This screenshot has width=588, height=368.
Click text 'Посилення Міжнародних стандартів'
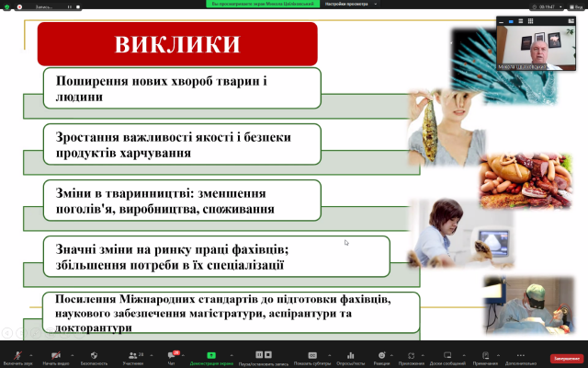(x=157, y=299)
